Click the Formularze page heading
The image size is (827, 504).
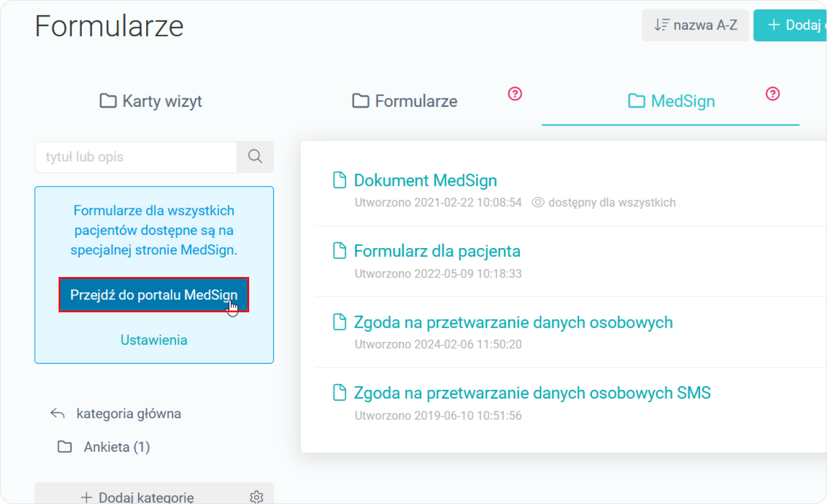click(x=109, y=26)
